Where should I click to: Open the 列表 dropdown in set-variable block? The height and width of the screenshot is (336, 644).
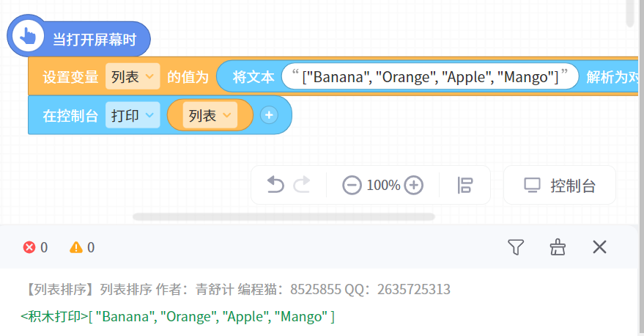click(133, 76)
